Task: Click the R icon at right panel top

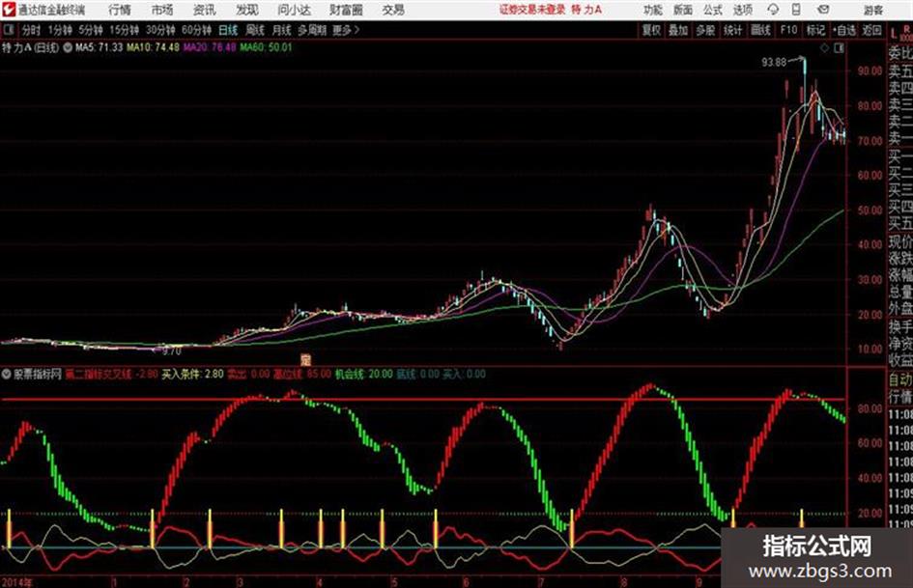Action: click(906, 29)
